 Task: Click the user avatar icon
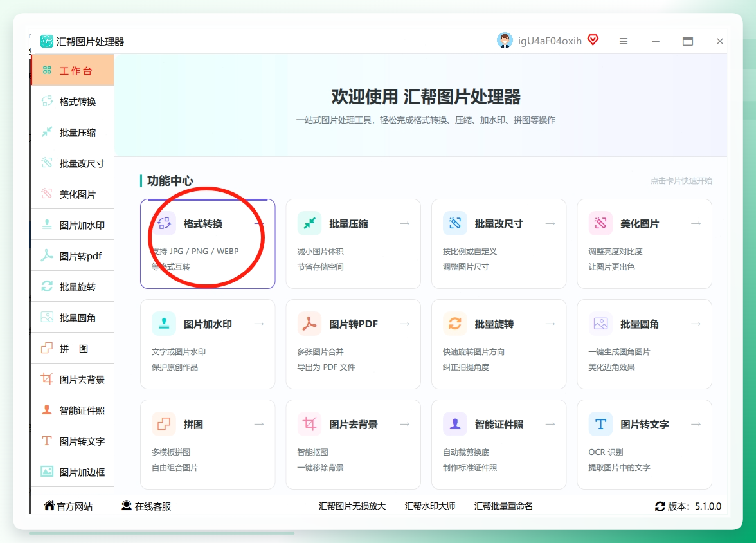point(505,41)
